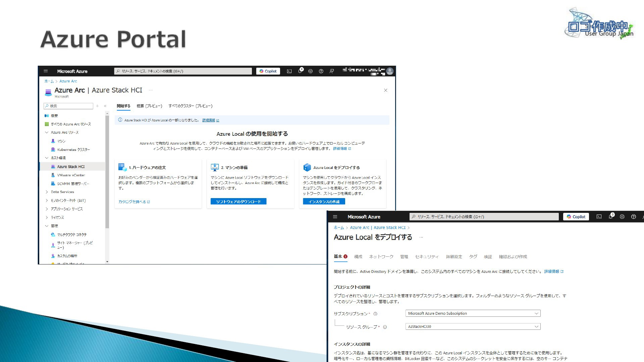The image size is (644, 362).
Task: Collapse 管理 group in sidebar
Action: (x=47, y=226)
